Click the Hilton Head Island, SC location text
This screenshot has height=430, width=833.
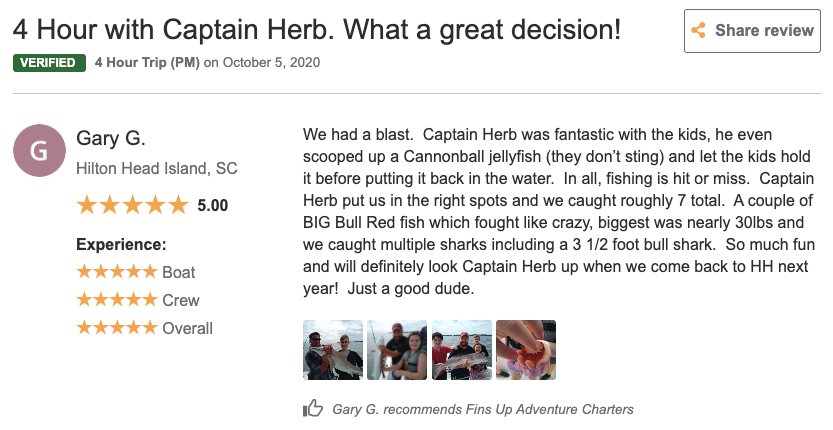click(157, 168)
